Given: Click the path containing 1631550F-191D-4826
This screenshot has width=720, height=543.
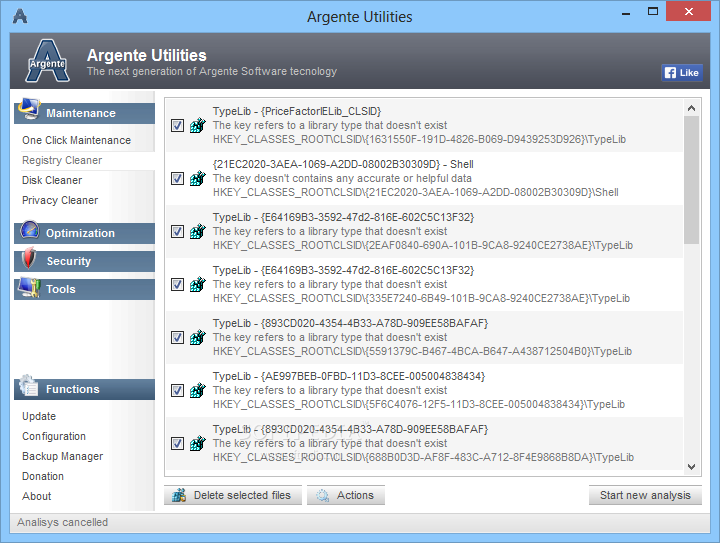Looking at the screenshot, I should tap(419, 139).
